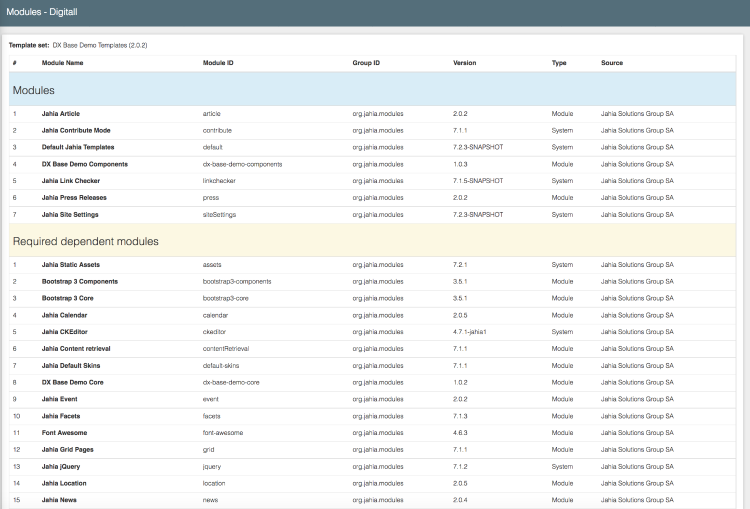Select DX Base Demo Components name

click(85, 164)
